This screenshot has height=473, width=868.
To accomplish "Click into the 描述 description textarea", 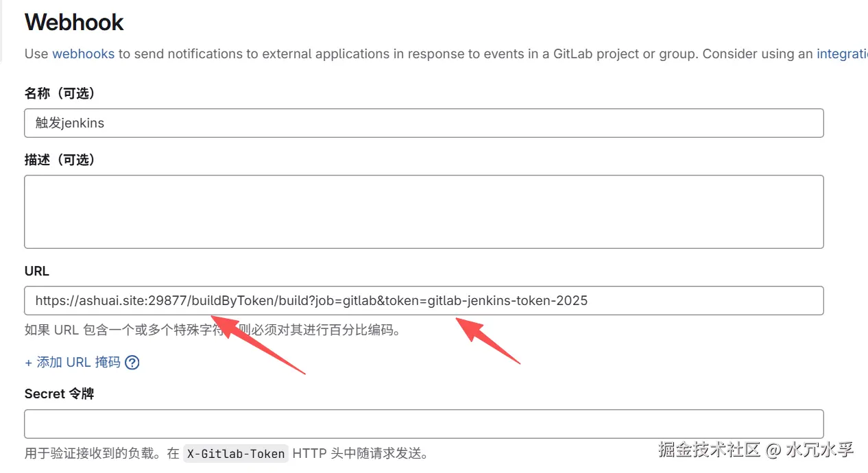I will point(424,212).
